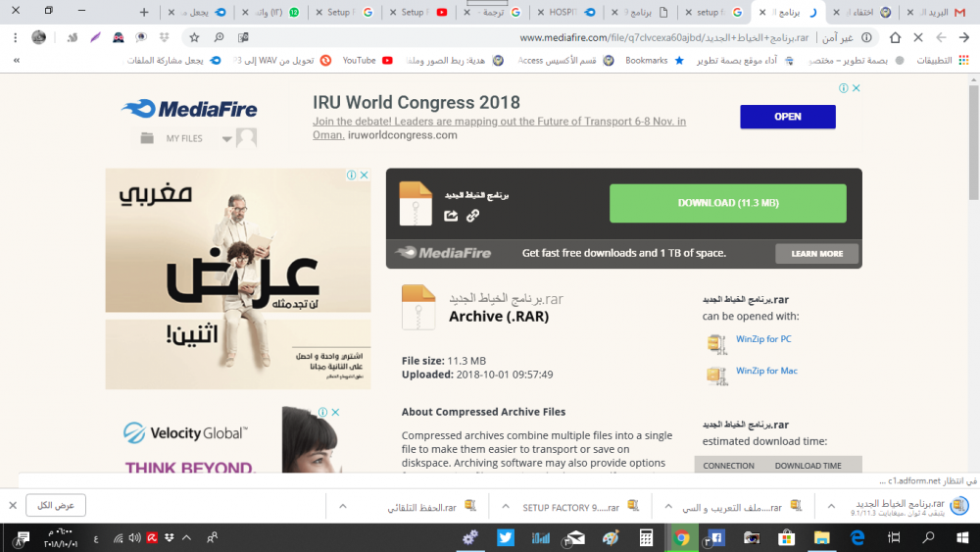Screen dimensions: 980x552
Task: Open the Windows action center notifications
Action: (x=24, y=537)
